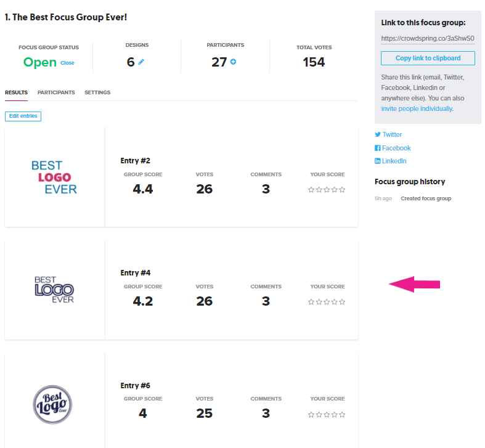Open the Entry #6 circular logo thumbnail
Screen dimensions: 485x448
pyautogui.click(x=53, y=404)
